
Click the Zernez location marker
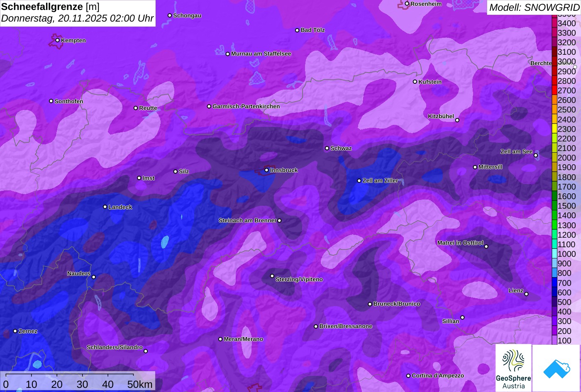coord(15,331)
